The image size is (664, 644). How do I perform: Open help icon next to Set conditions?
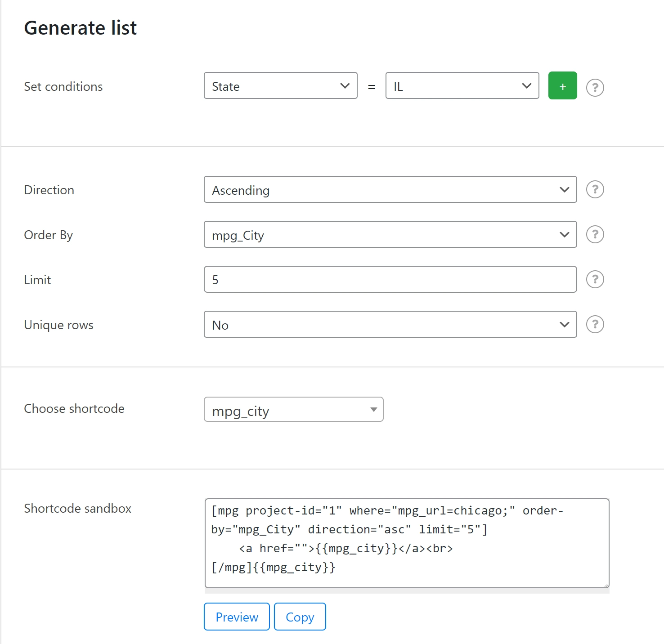click(x=595, y=87)
